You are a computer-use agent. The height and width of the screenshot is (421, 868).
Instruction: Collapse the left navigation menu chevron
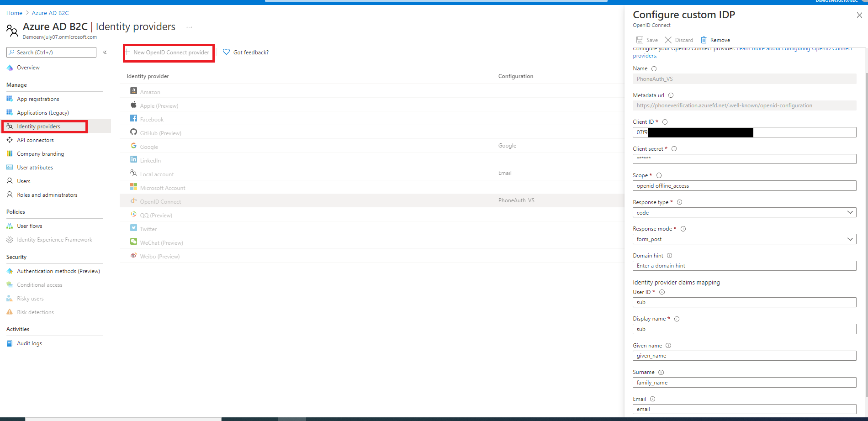point(105,52)
